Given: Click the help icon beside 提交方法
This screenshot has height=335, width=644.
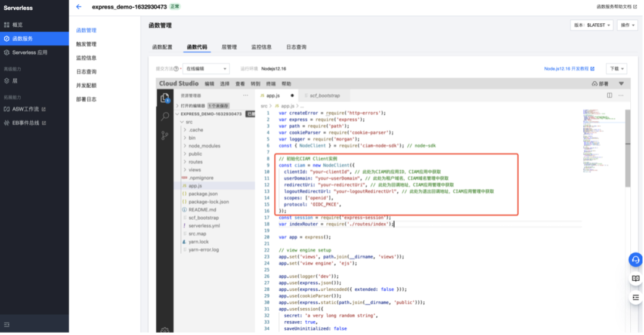Looking at the screenshot, I should 177,69.
